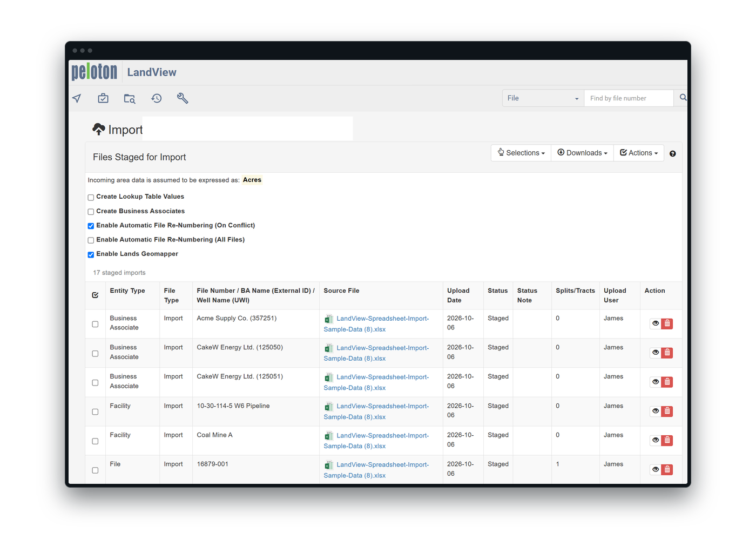The image size is (756, 540).
Task: Delete the Coal Mine A import
Action: tap(667, 440)
